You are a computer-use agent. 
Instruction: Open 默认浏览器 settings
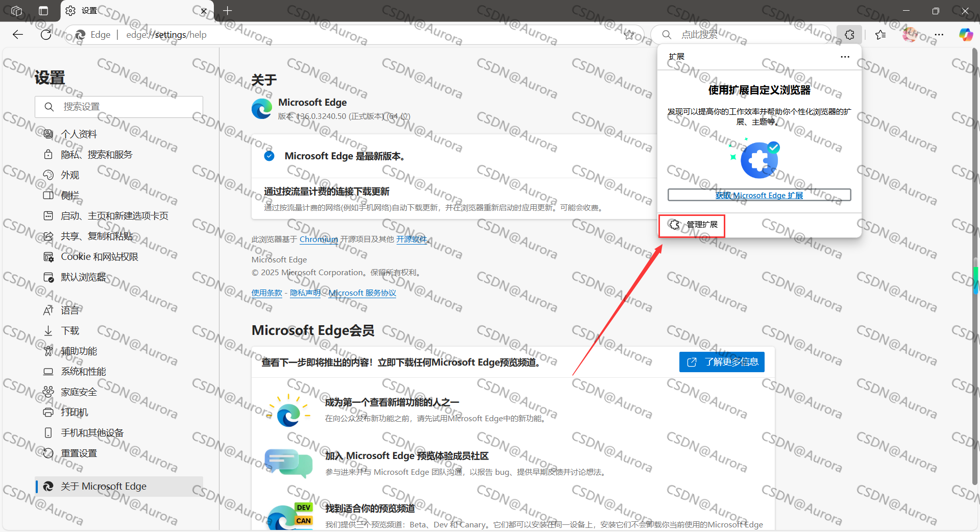[x=119, y=277]
